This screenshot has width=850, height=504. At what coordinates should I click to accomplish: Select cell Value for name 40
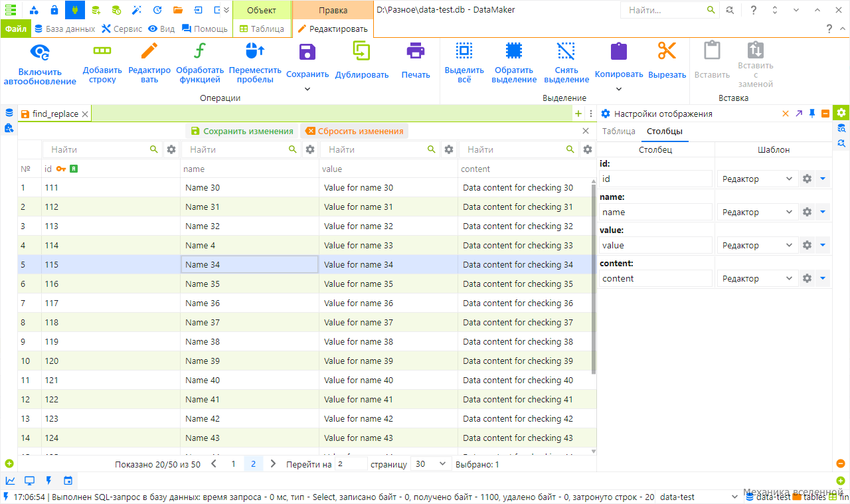click(388, 380)
